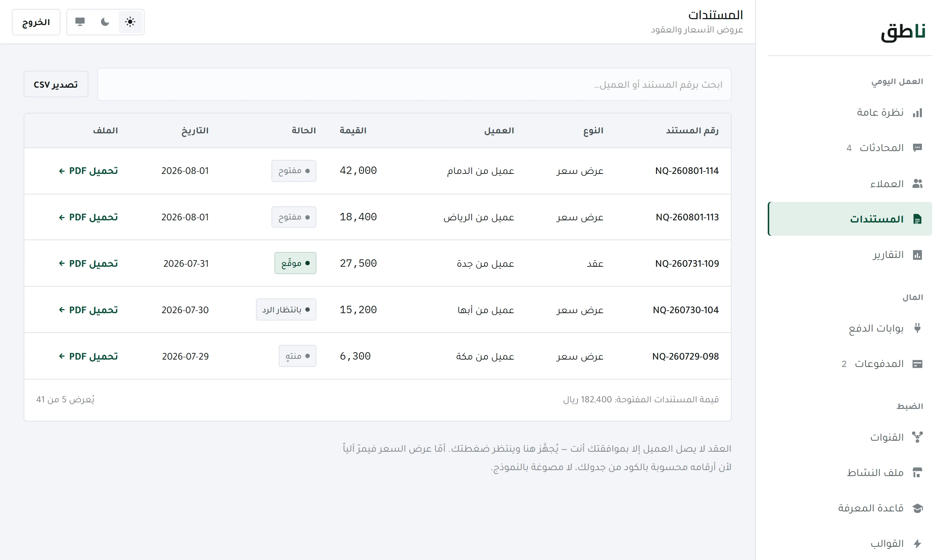
Task: Go to العملاء section
Action: (850, 183)
